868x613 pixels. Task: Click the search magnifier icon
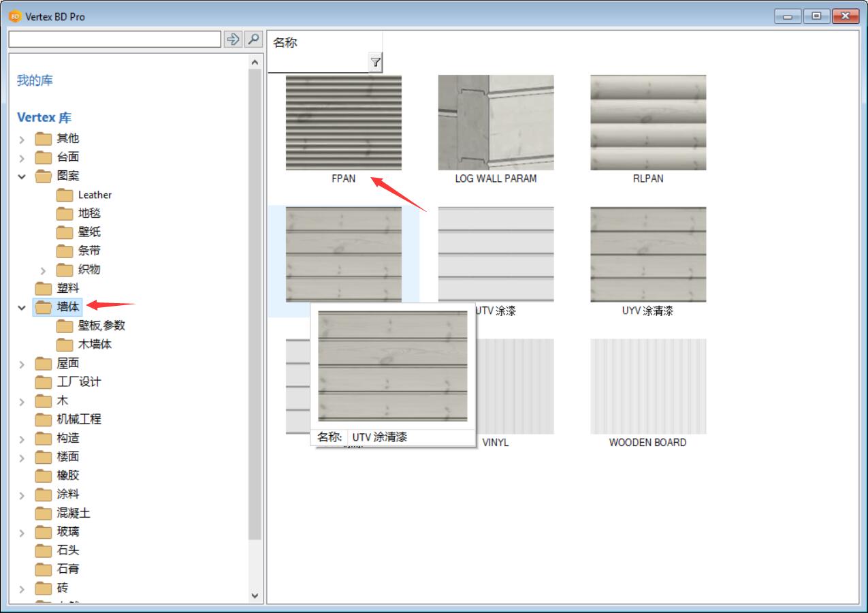pyautogui.click(x=254, y=39)
